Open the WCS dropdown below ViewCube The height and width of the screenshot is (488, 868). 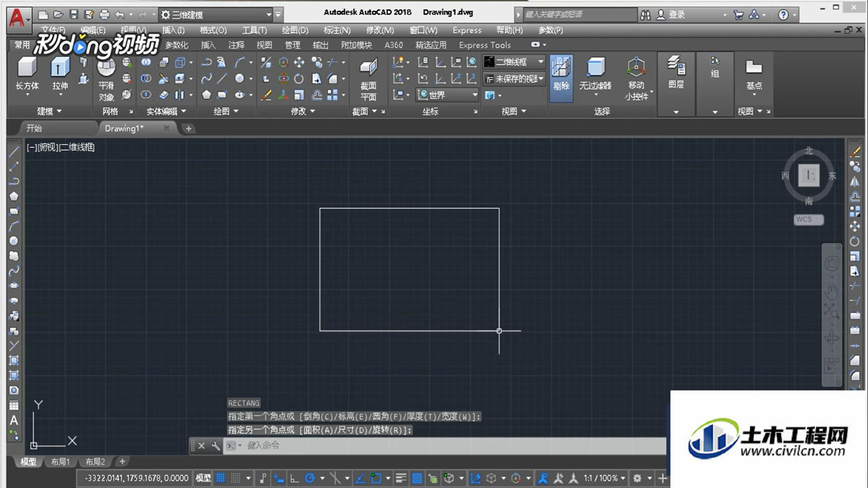click(x=808, y=220)
